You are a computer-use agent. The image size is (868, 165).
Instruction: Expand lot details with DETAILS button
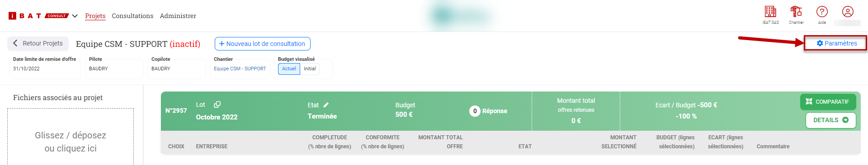click(830, 120)
